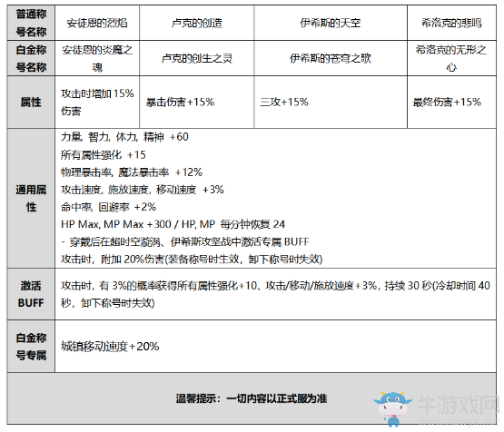504x432 pixels.
Task: Select the cell 希洛克的无形之心
Action: click(451, 58)
